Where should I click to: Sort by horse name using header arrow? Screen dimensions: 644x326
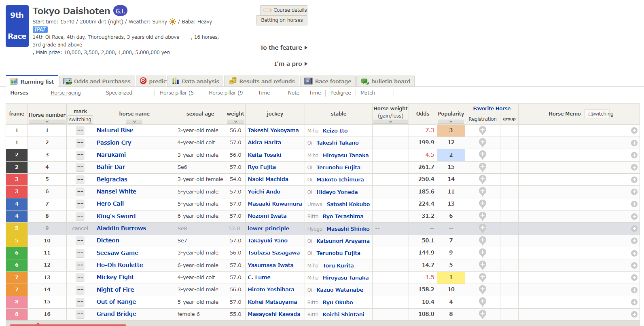coord(134,122)
